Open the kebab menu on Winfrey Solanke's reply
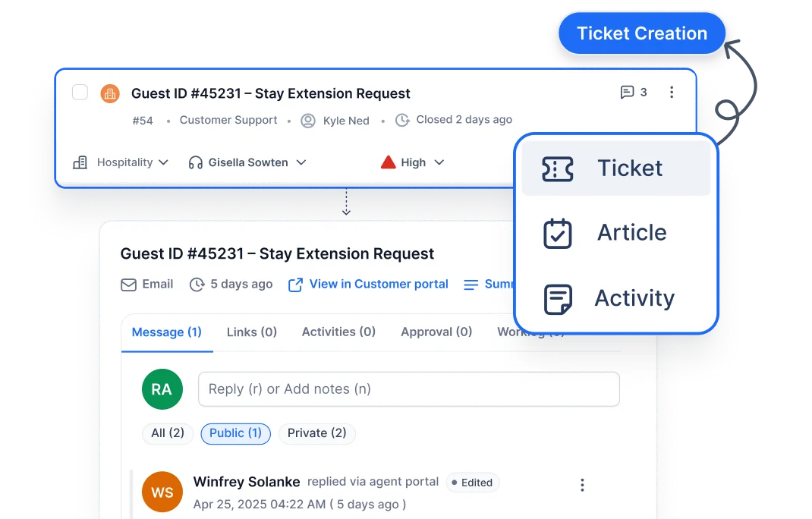812x519 pixels. (x=582, y=484)
